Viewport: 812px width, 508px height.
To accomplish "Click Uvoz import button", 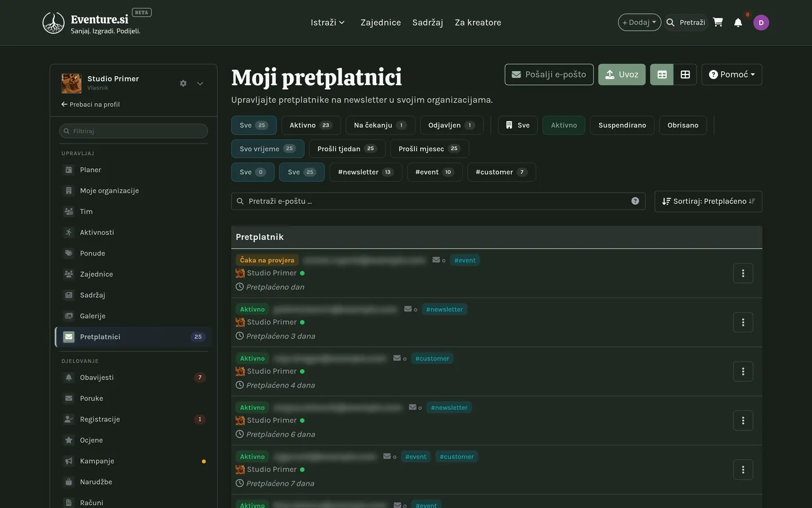I will point(622,75).
